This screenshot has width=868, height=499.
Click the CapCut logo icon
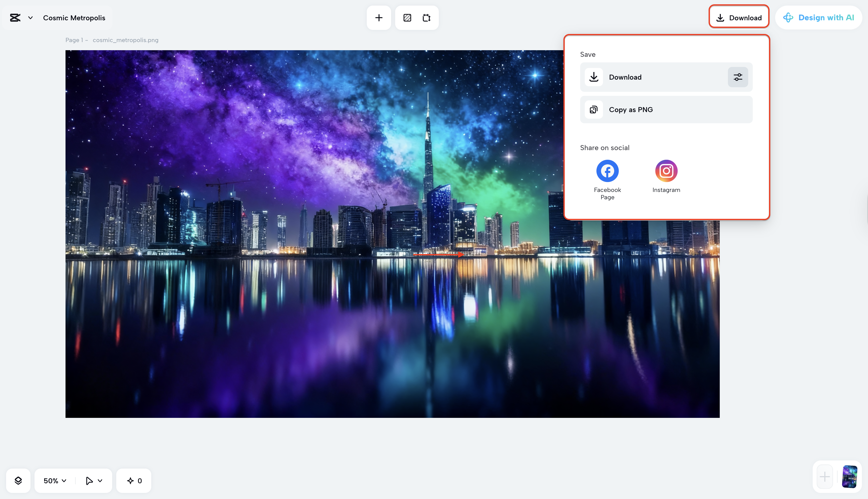point(15,18)
